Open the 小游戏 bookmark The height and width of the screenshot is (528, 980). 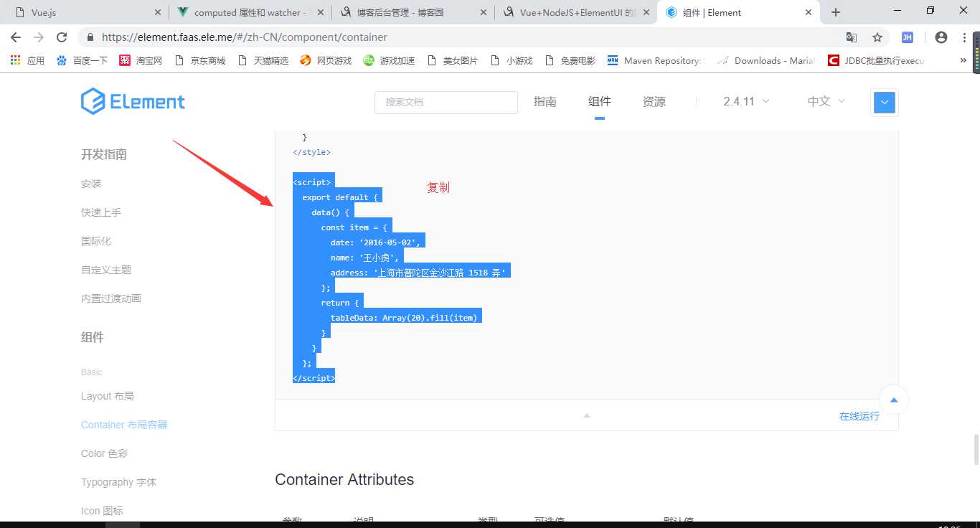click(512, 60)
